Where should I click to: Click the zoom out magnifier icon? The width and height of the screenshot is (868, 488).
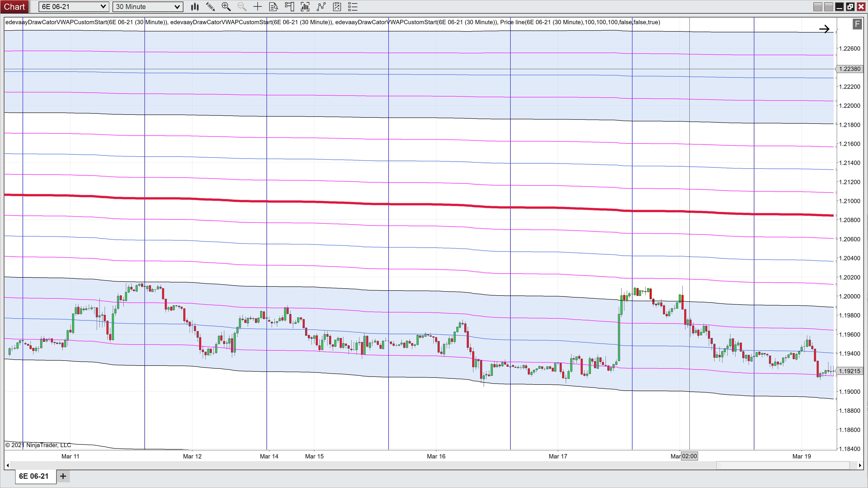coord(242,7)
